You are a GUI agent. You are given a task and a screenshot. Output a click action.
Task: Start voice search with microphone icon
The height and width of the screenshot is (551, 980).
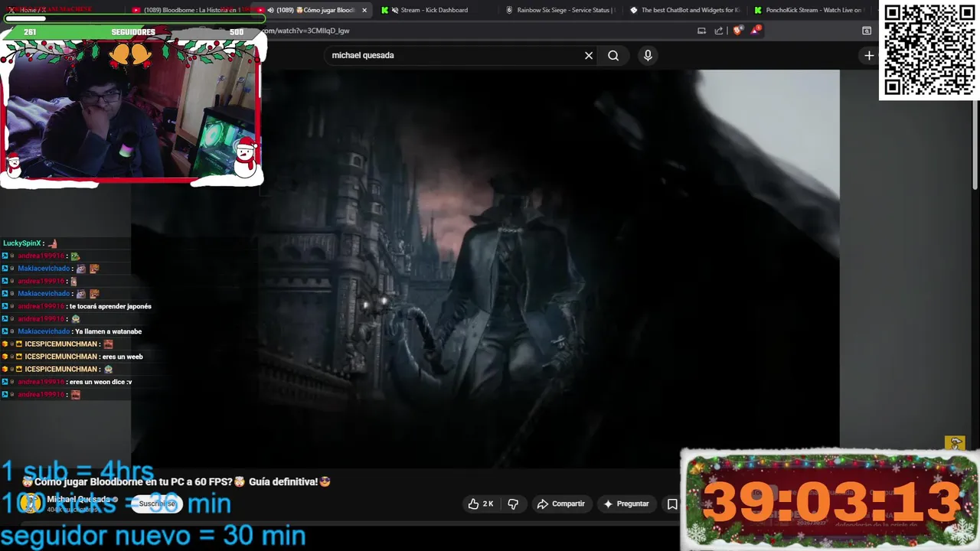coord(648,55)
